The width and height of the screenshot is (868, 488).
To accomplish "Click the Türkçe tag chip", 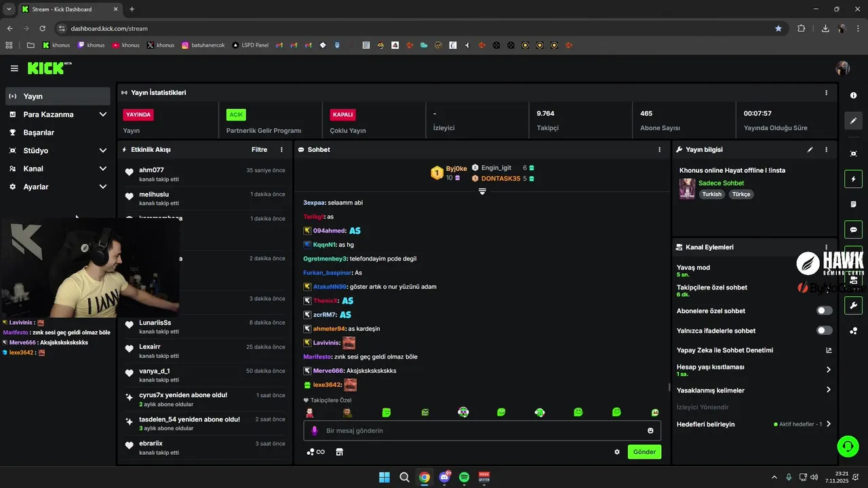I will [741, 195].
